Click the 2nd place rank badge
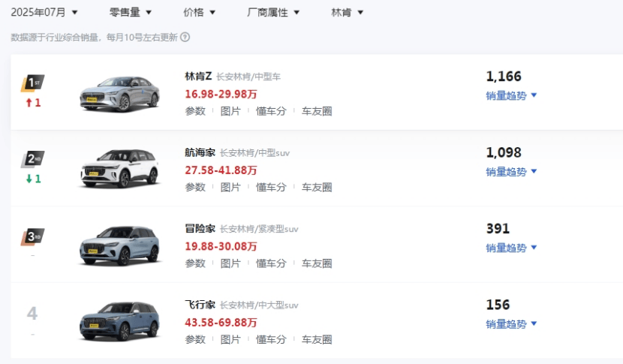623x364 pixels. [x=32, y=158]
